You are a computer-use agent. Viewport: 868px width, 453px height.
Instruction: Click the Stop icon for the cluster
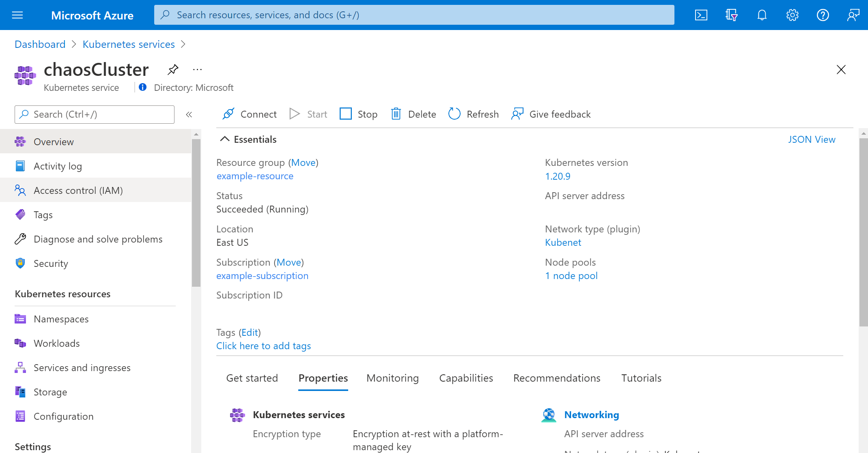[x=345, y=114]
